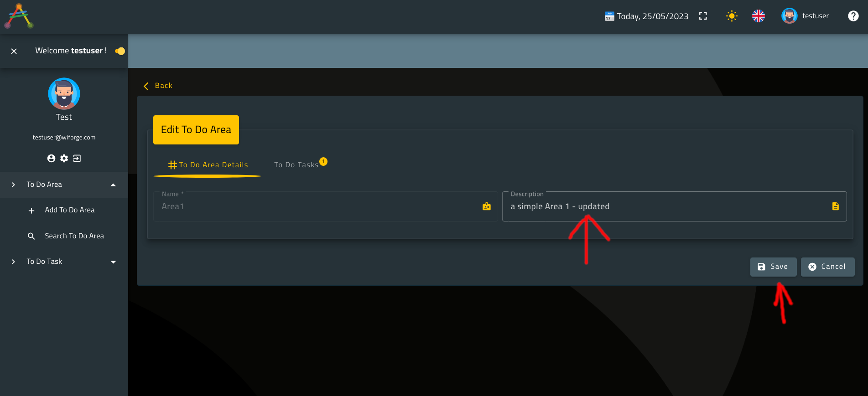
Task: Click the badge count on To Do Tasks
Action: (323, 161)
